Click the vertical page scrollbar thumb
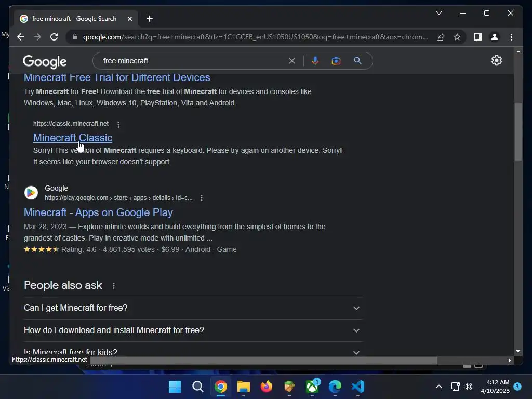This screenshot has height=399, width=532. pyautogui.click(x=518, y=131)
